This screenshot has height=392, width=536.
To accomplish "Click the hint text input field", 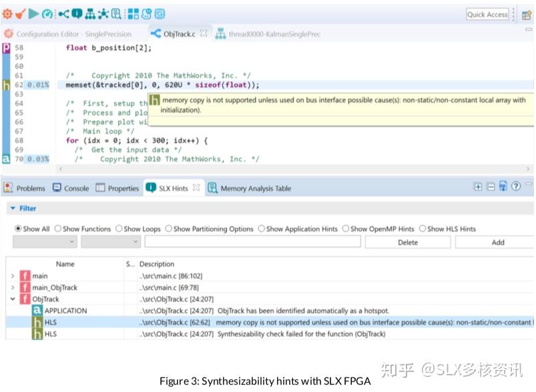I will tap(252, 242).
